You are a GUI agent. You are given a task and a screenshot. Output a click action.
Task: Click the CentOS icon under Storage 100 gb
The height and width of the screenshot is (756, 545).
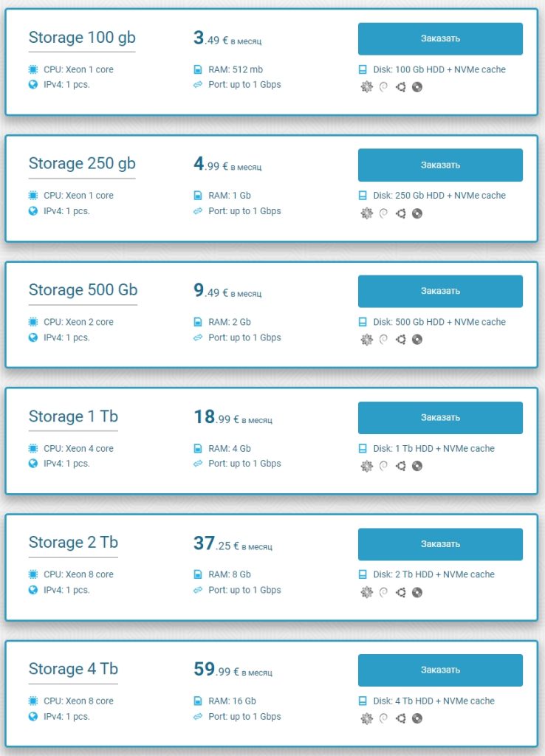click(366, 87)
